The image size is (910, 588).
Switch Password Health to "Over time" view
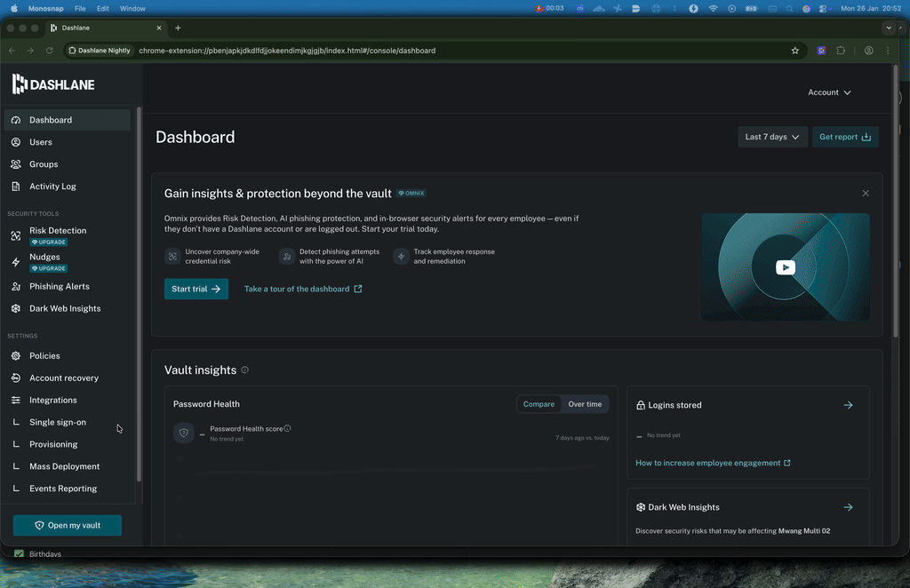point(584,404)
